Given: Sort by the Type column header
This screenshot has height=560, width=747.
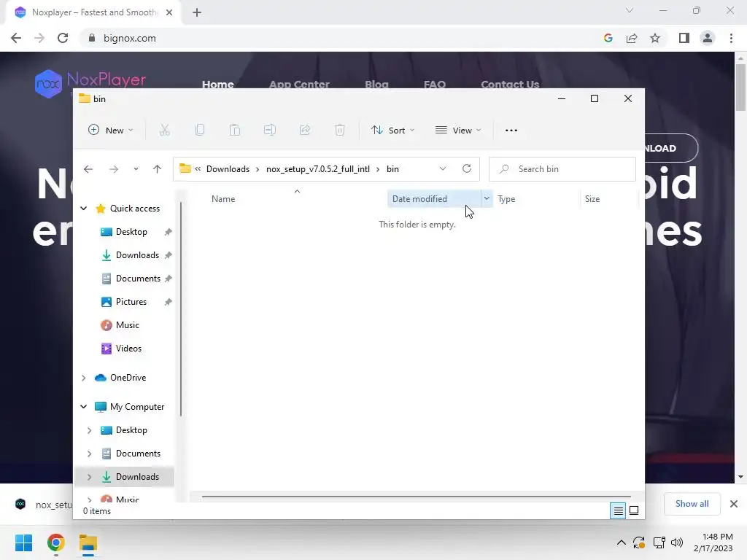Looking at the screenshot, I should tap(506, 199).
